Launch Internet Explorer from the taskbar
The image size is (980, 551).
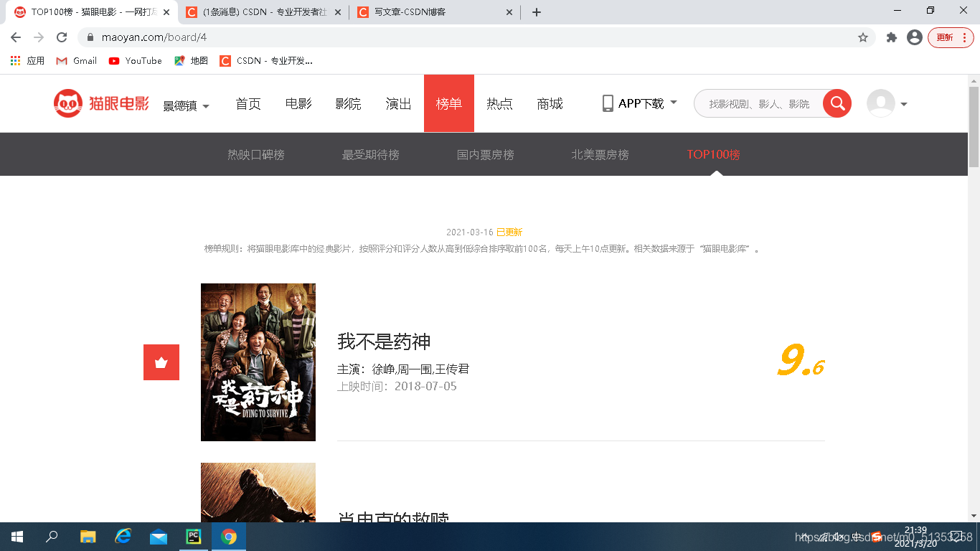point(123,537)
